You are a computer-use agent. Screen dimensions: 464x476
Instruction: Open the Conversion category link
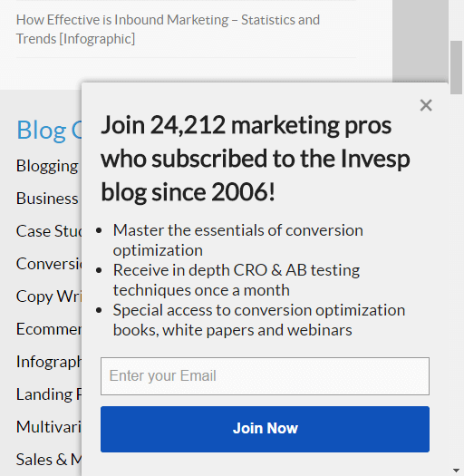pos(49,264)
